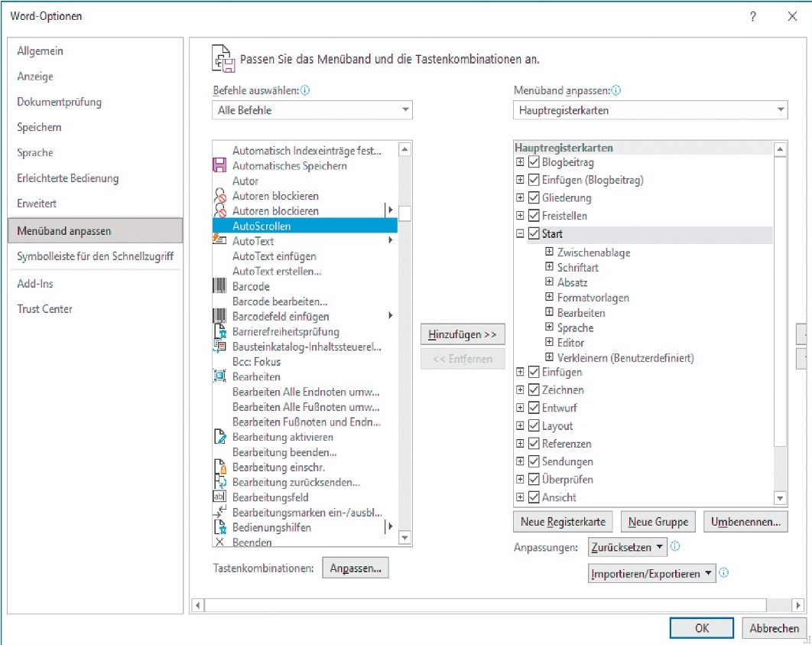Open help with the question mark icon
The width and height of the screenshot is (812, 645).
tap(752, 17)
